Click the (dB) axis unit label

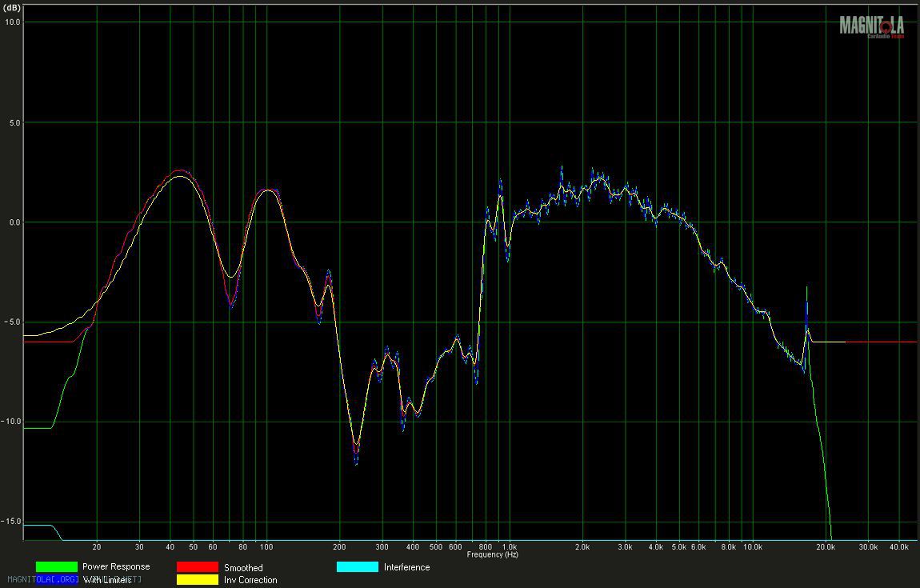coord(12,6)
